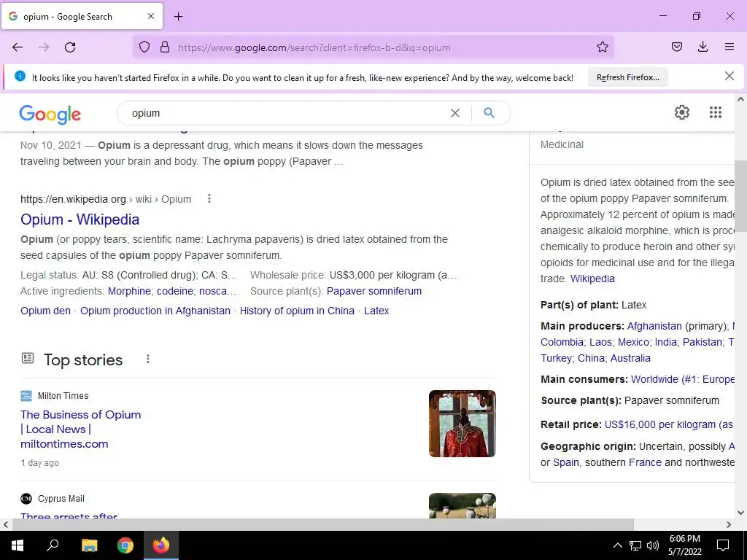The width and height of the screenshot is (747, 560).
Task: Show hidden system tray icons
Action: [617, 545]
